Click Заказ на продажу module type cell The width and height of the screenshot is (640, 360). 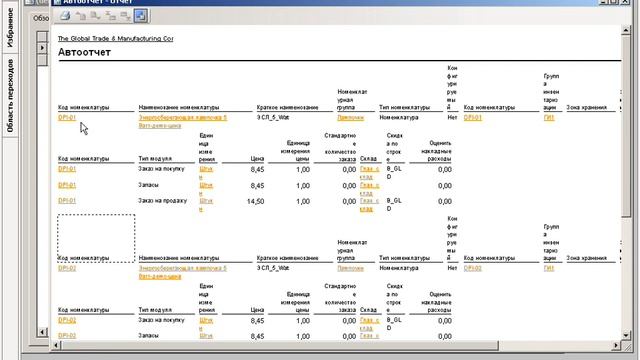click(x=162, y=201)
